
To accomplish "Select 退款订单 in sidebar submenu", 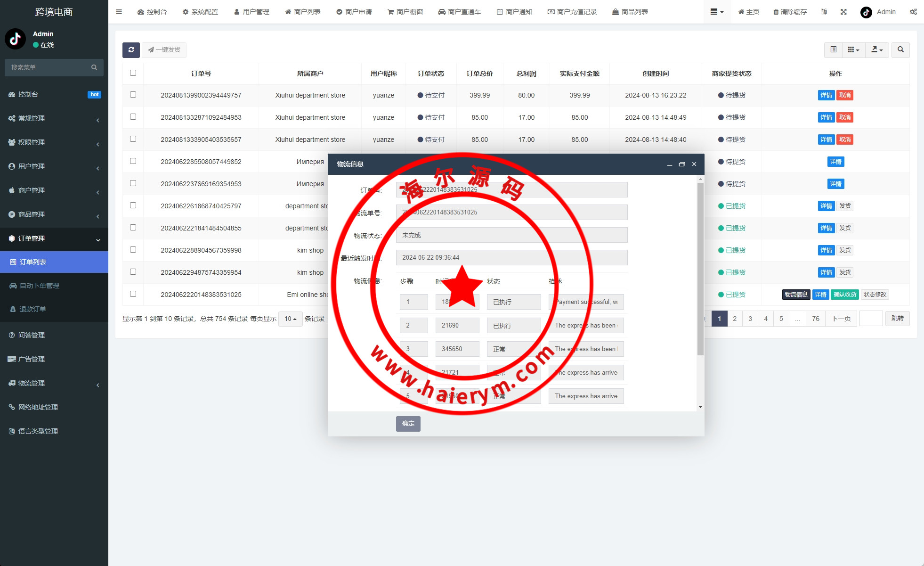I will coord(33,309).
